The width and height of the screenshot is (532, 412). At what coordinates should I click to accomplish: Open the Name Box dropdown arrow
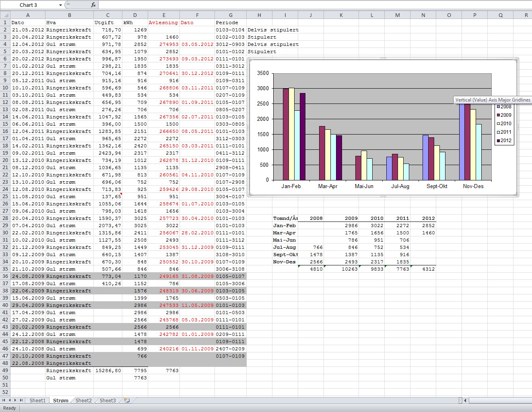(60, 5)
